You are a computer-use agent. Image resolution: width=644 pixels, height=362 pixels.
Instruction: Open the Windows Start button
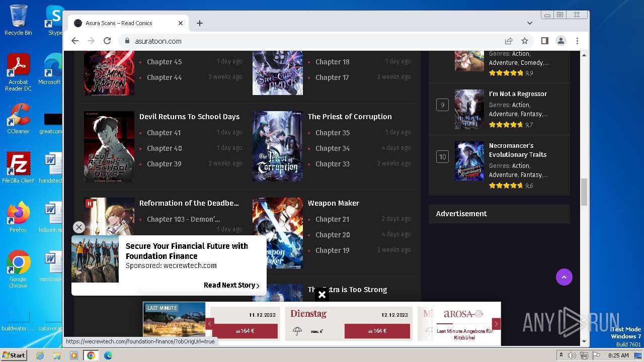14,355
